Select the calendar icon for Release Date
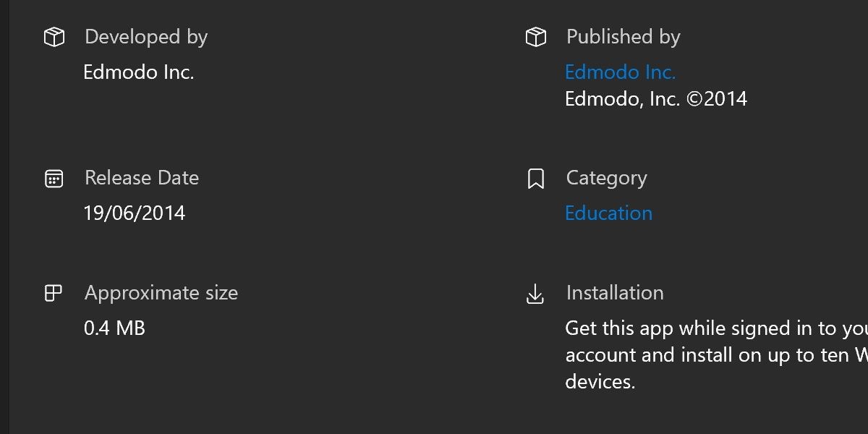 coord(54,179)
